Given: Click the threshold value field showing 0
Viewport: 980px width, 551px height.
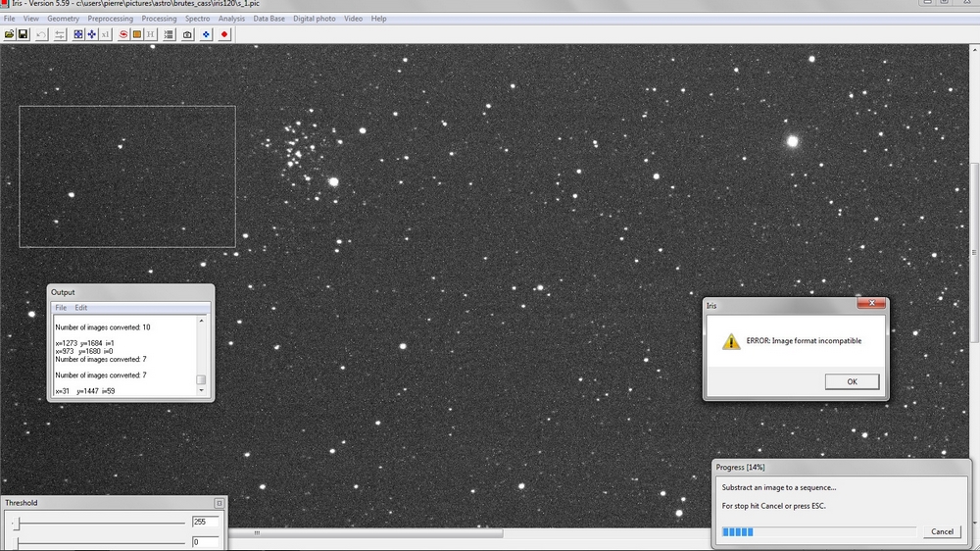Looking at the screenshot, I should (205, 542).
